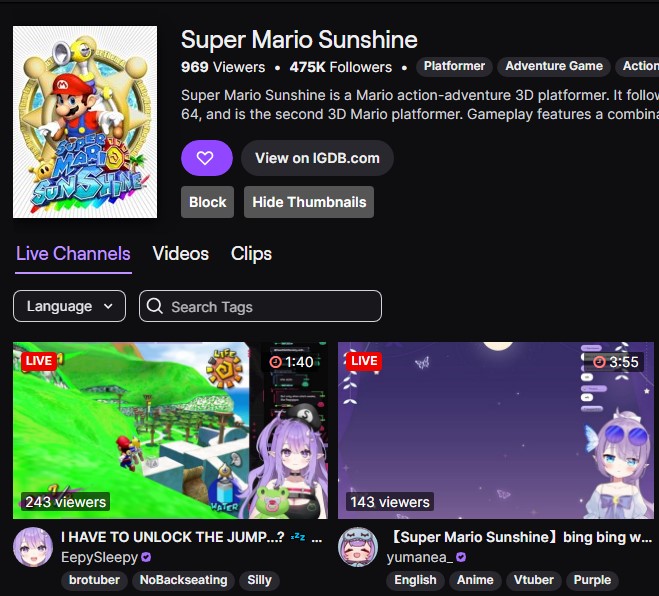This screenshot has width=659, height=596.
Task: Click the LIVE badge on yumanea_'s stream
Action: click(x=364, y=361)
